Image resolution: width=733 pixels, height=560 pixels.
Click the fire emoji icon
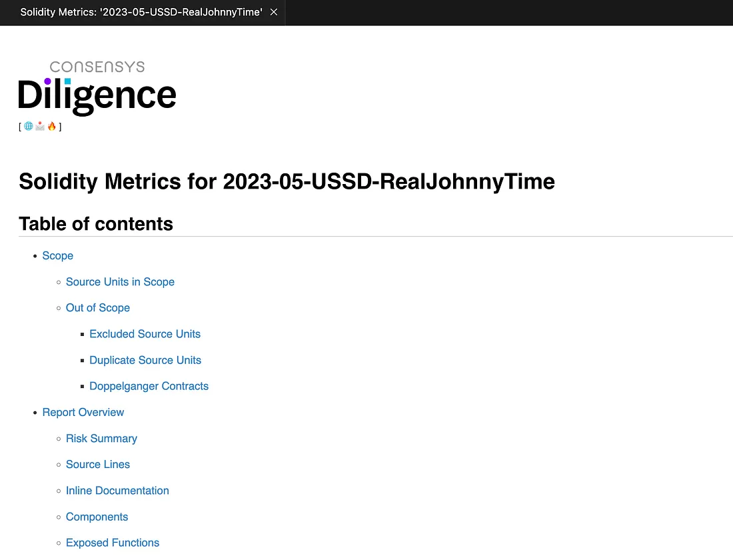pyautogui.click(x=51, y=126)
